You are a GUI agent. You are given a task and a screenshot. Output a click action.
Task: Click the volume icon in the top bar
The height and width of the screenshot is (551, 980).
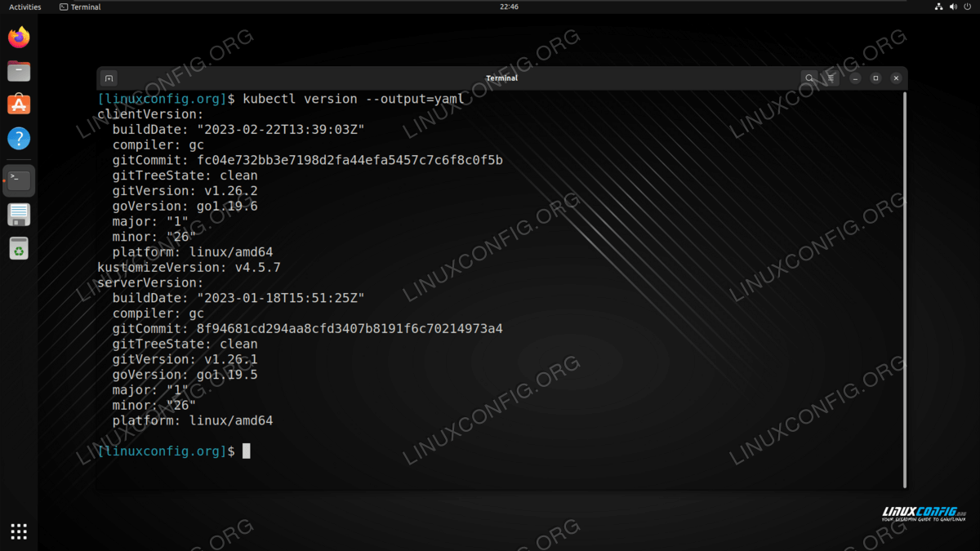click(x=952, y=7)
